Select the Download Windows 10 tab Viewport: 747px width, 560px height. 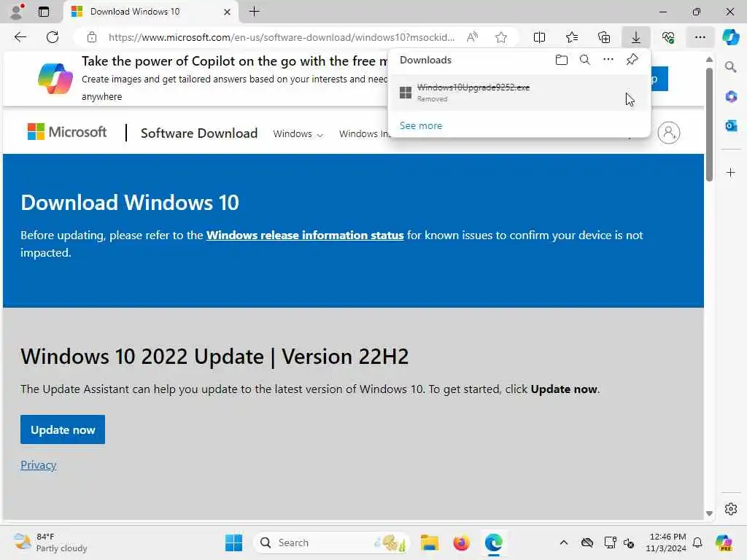[151, 12]
